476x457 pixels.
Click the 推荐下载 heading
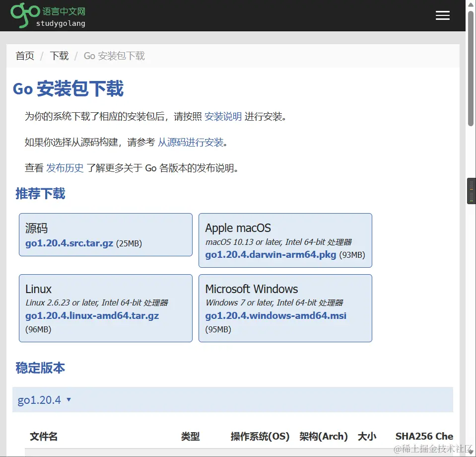tap(40, 194)
